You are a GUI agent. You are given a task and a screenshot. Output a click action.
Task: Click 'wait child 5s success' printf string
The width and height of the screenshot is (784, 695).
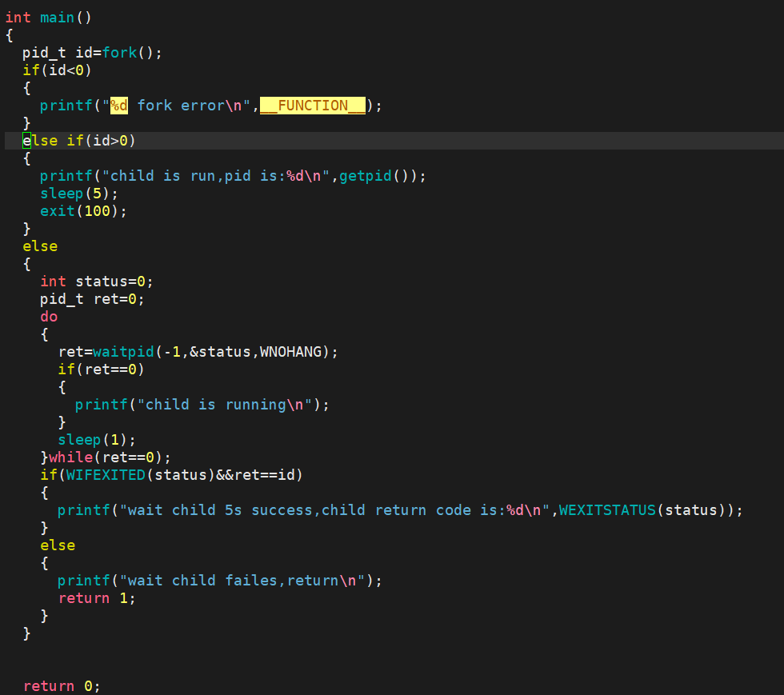point(334,510)
